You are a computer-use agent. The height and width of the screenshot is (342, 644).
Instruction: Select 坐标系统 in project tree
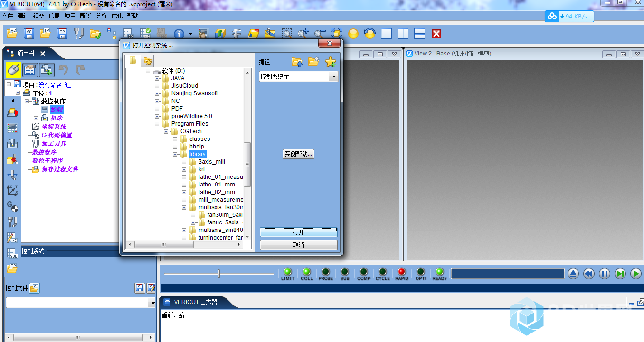point(54,127)
